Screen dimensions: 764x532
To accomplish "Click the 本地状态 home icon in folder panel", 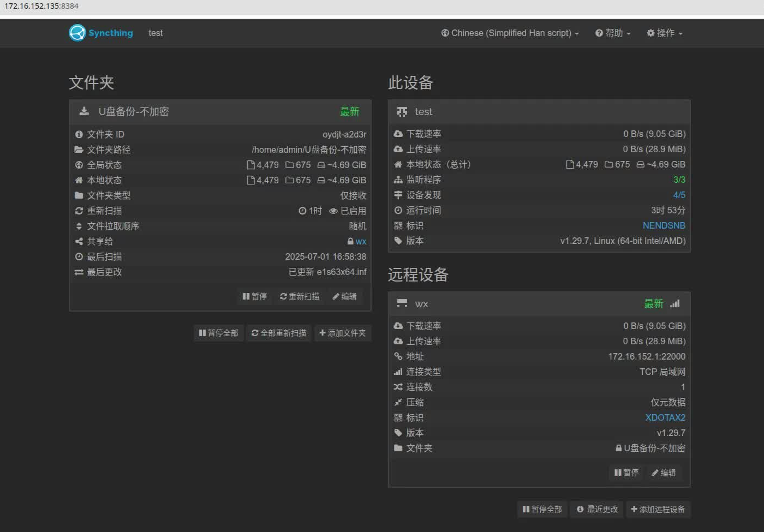I will tap(79, 180).
